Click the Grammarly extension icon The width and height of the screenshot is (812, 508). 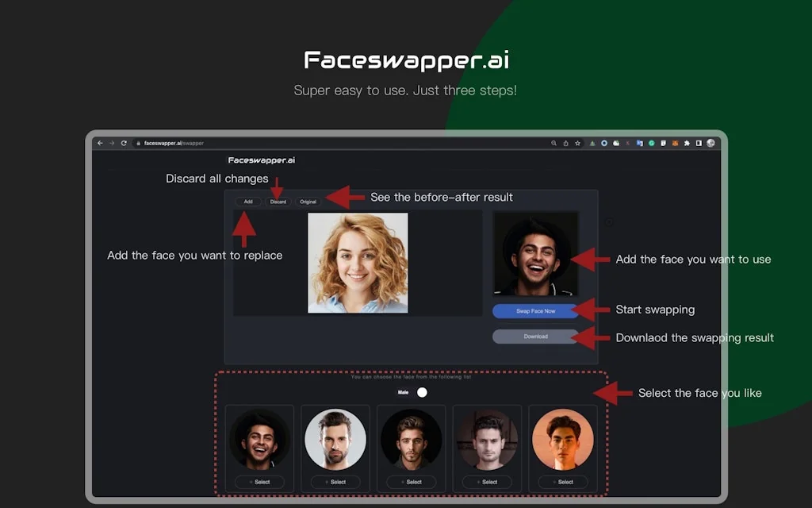coord(651,143)
